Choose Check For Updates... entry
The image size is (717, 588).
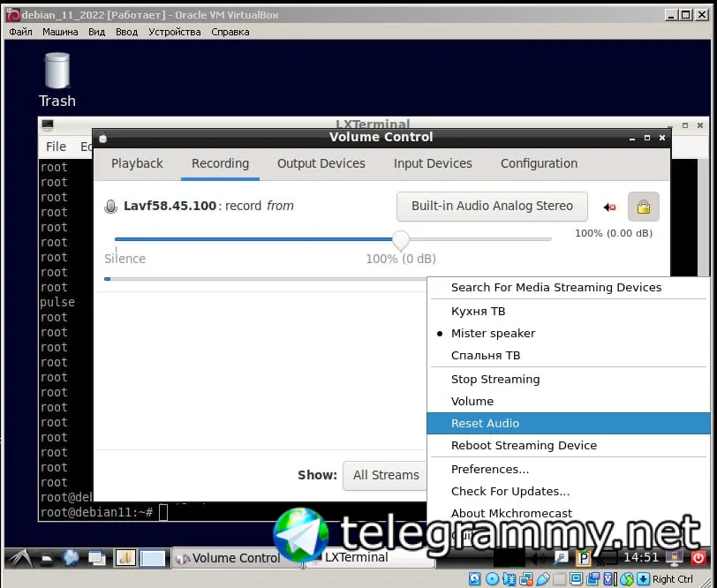click(569, 491)
